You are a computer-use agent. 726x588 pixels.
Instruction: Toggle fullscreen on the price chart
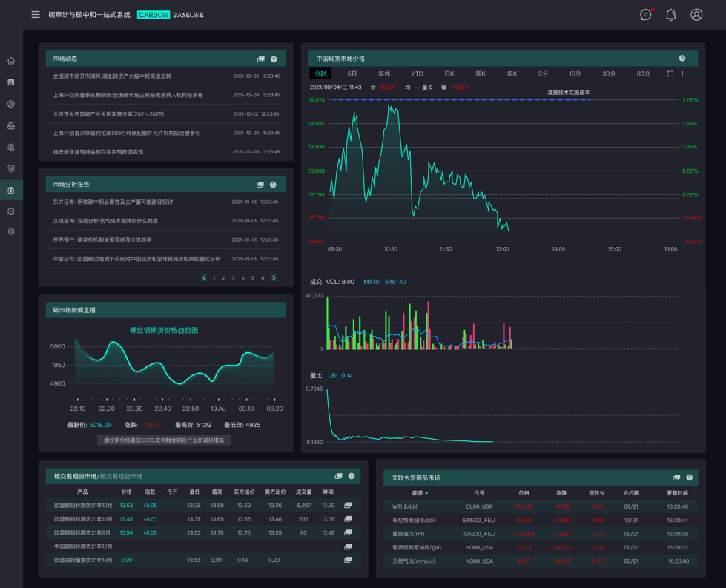coord(670,73)
